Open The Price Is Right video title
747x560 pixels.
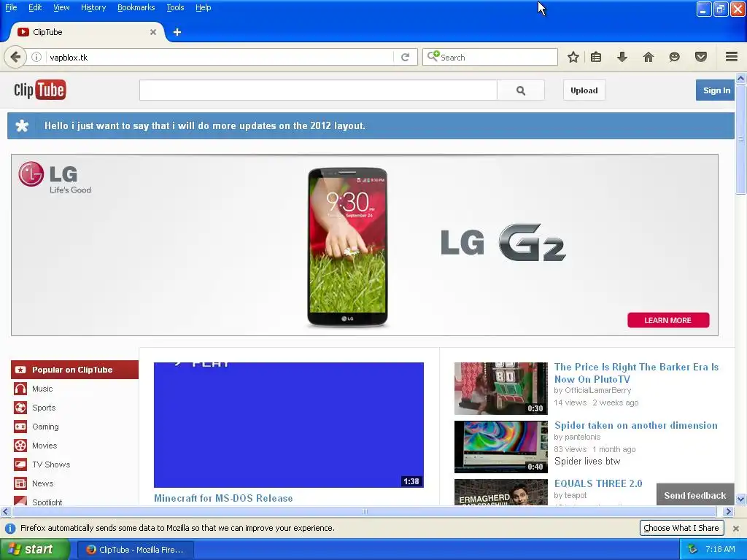(636, 373)
